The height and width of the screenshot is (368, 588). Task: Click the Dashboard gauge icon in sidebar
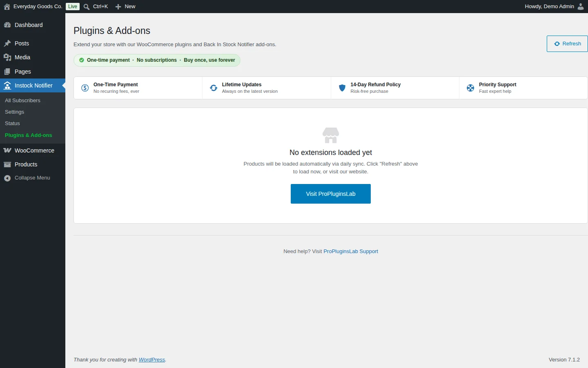pos(7,25)
